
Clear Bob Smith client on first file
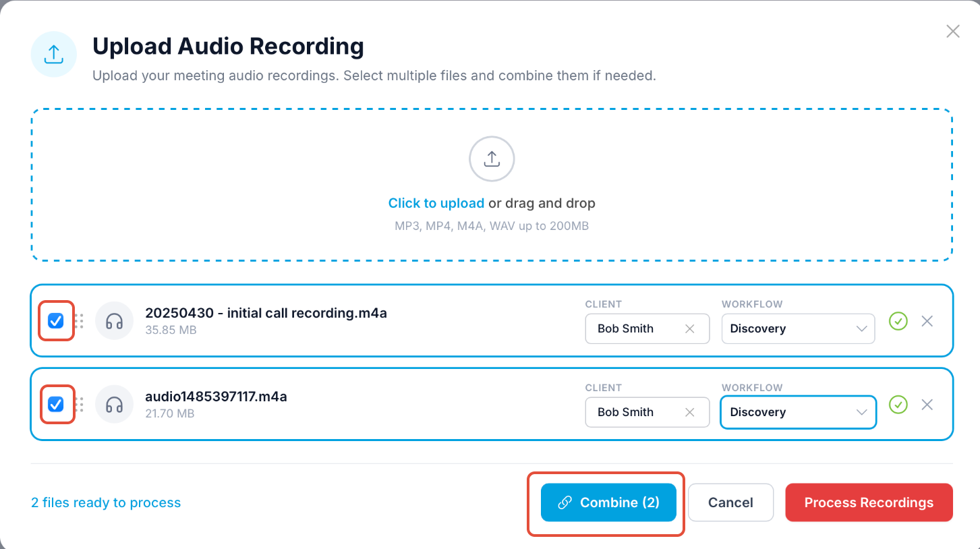[689, 329]
